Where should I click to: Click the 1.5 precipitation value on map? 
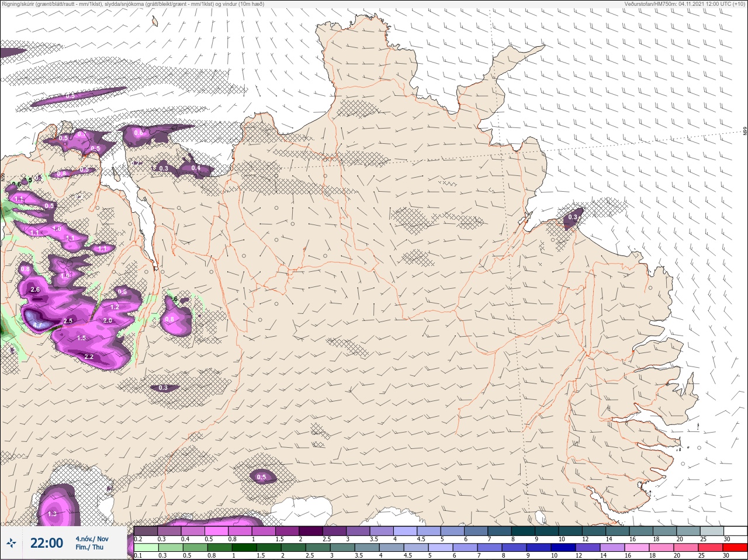pos(81,338)
